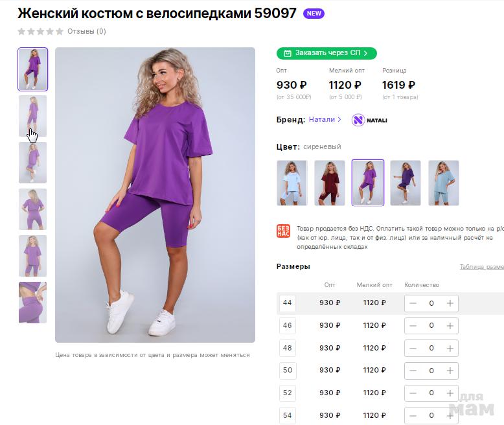Click the NATALI brand logo icon
Image resolution: width=504 pixels, height=425 pixels.
point(369,120)
